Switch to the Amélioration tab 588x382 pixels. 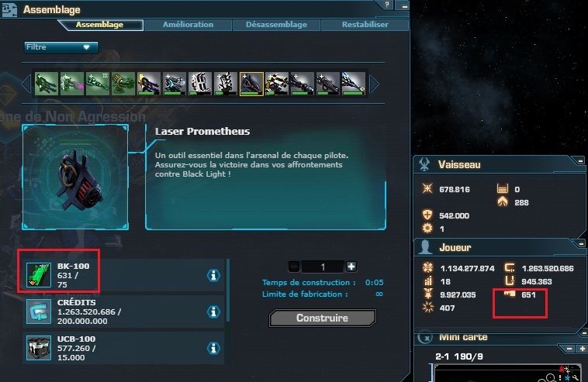188,25
